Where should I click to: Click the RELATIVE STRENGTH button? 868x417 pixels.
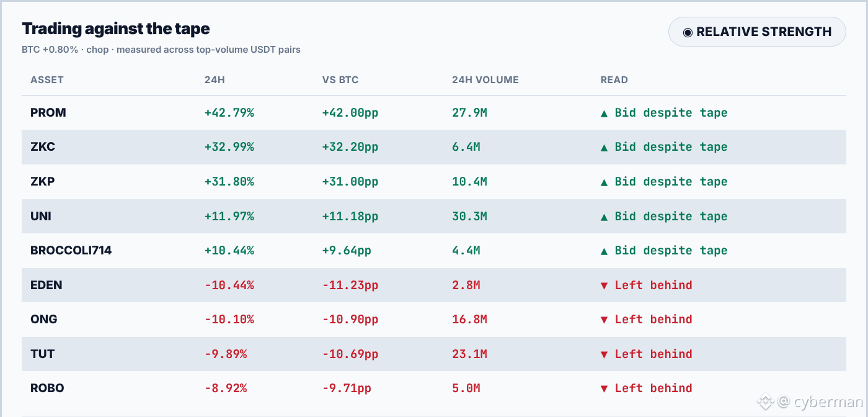(757, 32)
